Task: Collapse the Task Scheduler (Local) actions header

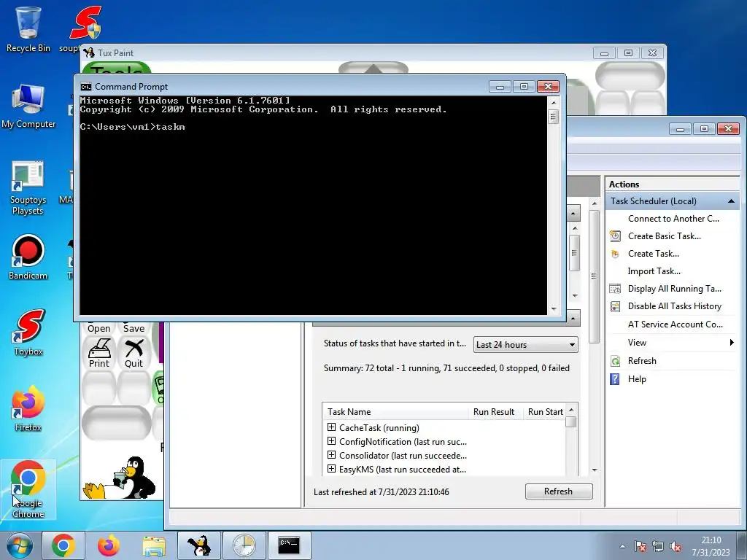Action: [731, 201]
